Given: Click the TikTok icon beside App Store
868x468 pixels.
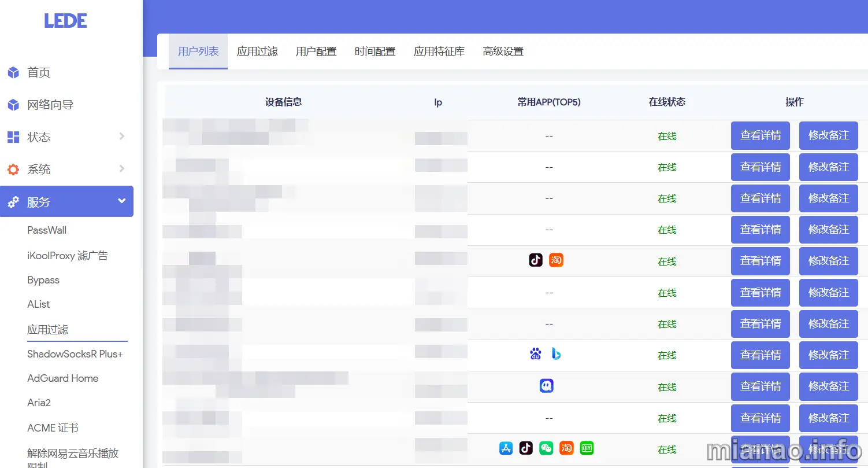Looking at the screenshot, I should pyautogui.click(x=526, y=448).
